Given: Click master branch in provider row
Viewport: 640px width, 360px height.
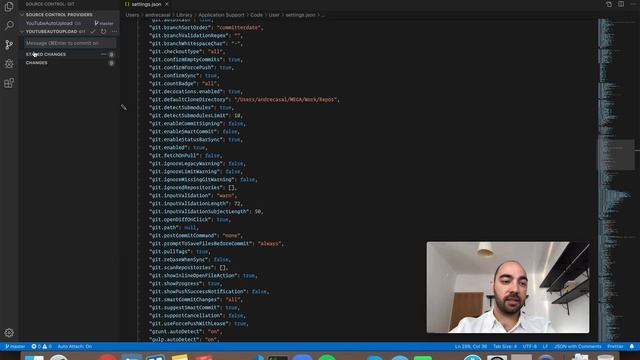Looking at the screenshot, I should [104, 23].
